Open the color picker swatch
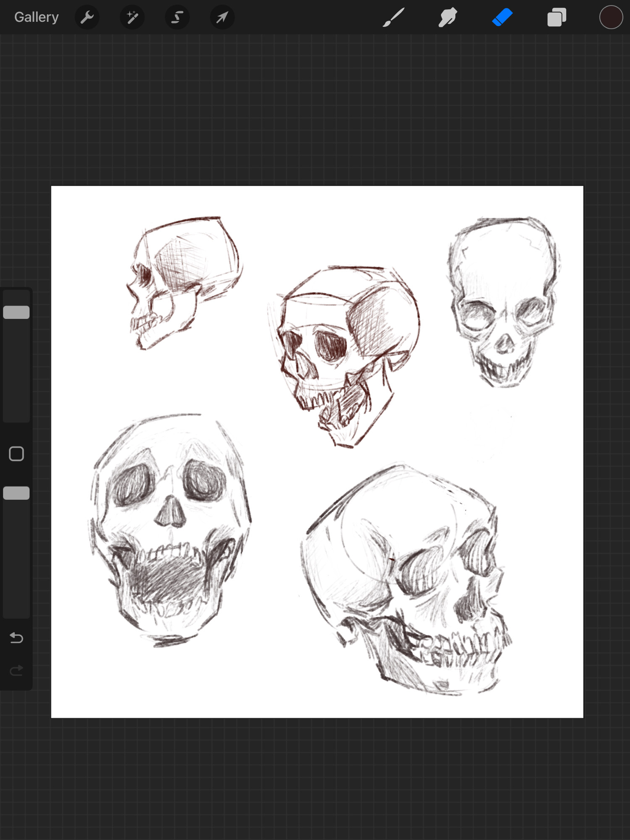Screen dimensions: 630x840 [x=611, y=17]
